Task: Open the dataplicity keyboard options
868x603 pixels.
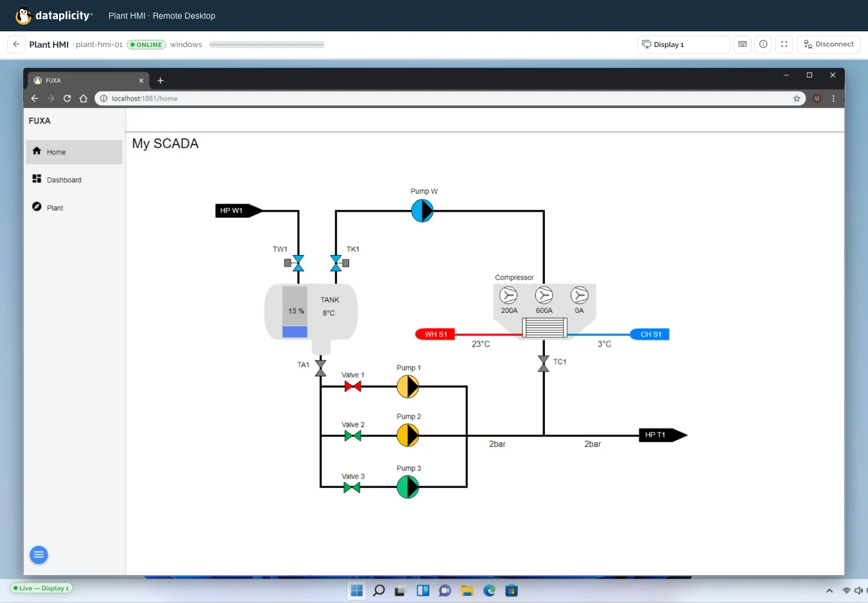Action: click(743, 44)
